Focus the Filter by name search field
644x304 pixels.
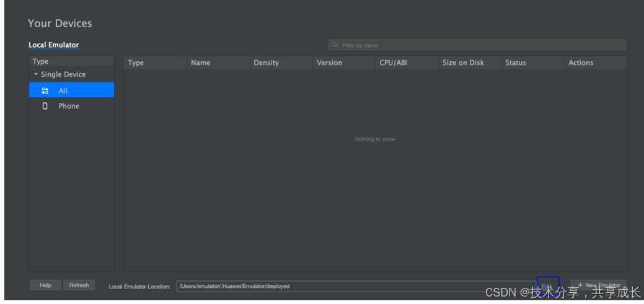click(x=477, y=45)
